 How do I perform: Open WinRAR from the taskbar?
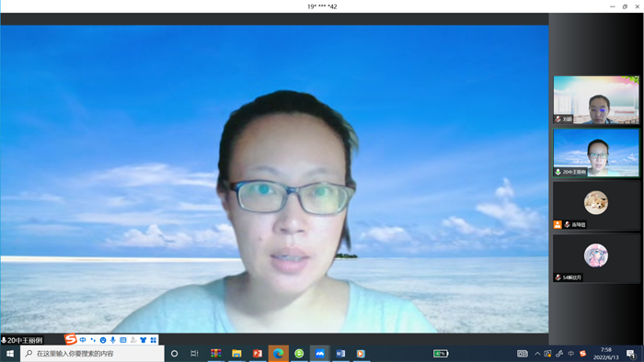tap(216, 354)
